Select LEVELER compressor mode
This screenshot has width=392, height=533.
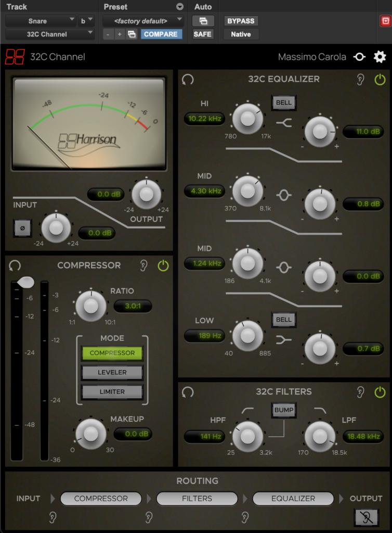point(112,372)
